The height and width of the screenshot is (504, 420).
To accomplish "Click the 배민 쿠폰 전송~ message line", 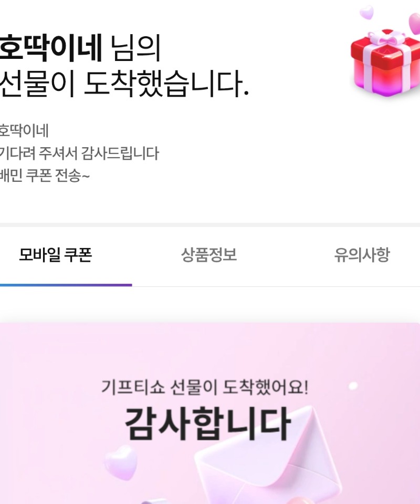I will click(x=45, y=176).
